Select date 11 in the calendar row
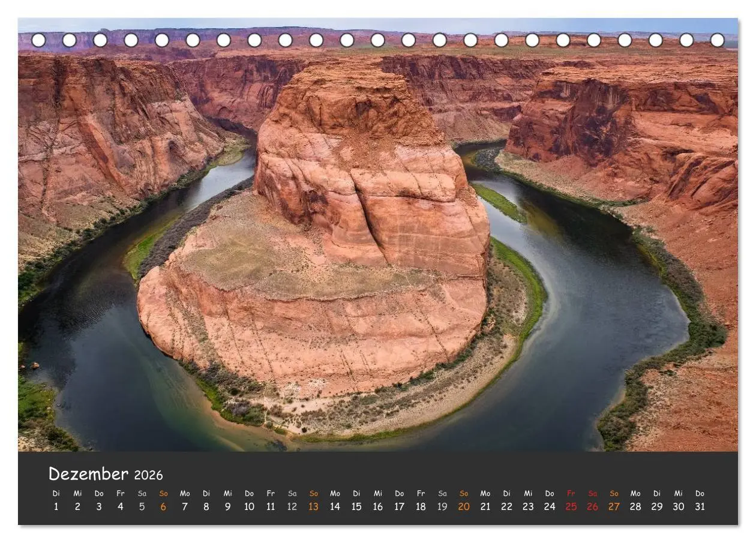756x543 pixels. (x=271, y=506)
